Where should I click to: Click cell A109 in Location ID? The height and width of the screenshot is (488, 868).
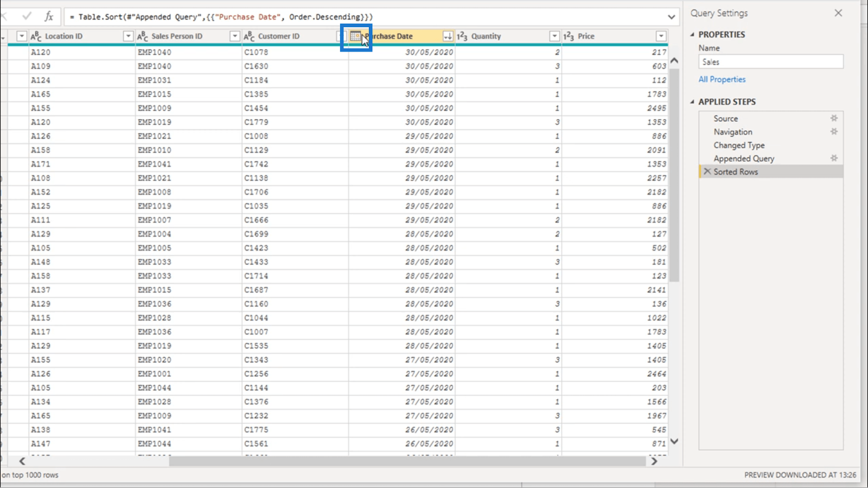click(x=82, y=66)
